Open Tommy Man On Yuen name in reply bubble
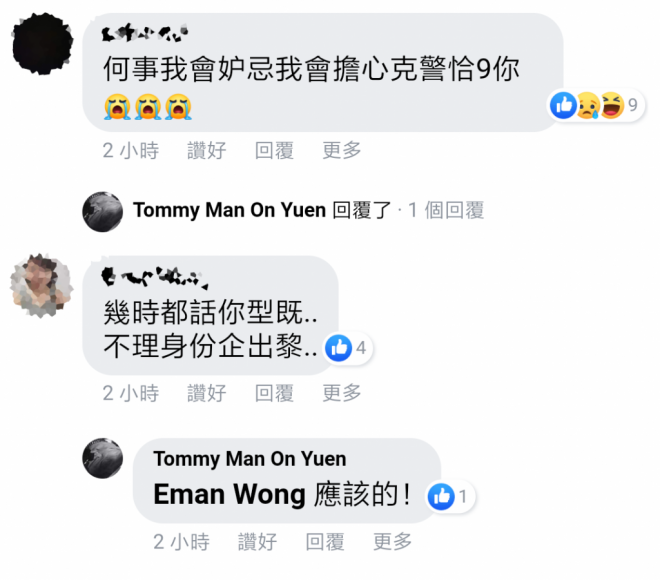The width and height of the screenshot is (660, 580). (x=250, y=459)
